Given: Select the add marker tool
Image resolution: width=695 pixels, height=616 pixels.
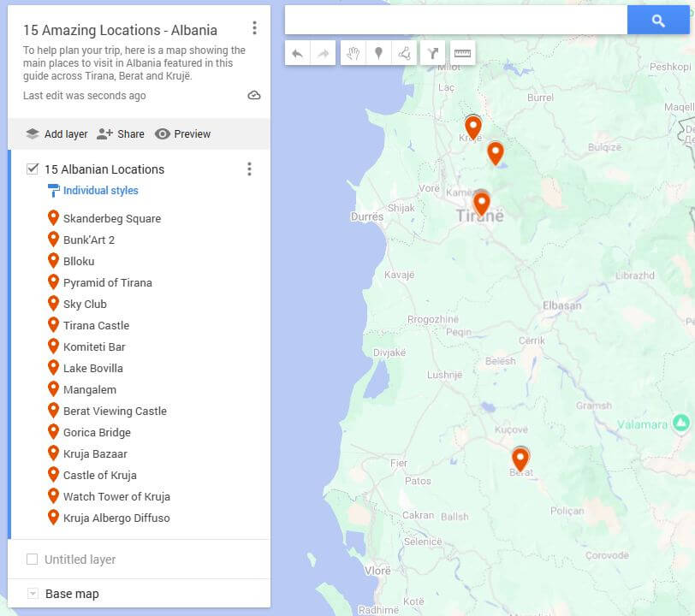Looking at the screenshot, I should click(x=378, y=53).
